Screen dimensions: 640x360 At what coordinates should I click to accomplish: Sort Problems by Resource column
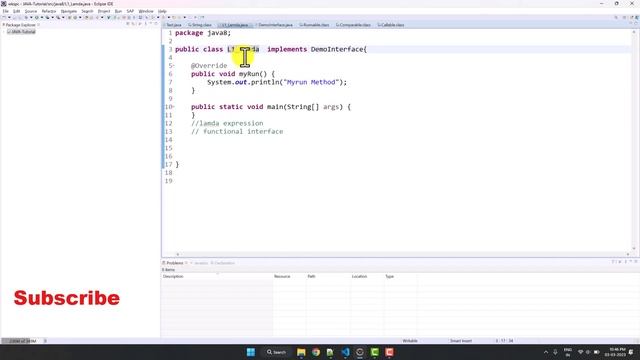[289, 276]
